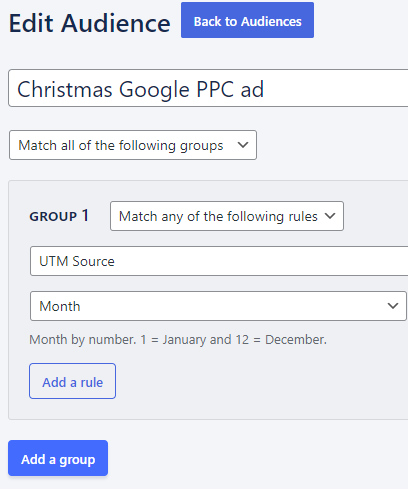Image resolution: width=408 pixels, height=489 pixels.
Task: Focus the Christmas Google PPC ad title field
Action: [x=208, y=88]
